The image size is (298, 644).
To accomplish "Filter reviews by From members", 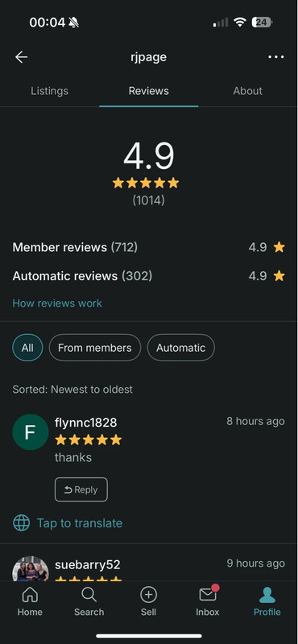I will 95,348.
